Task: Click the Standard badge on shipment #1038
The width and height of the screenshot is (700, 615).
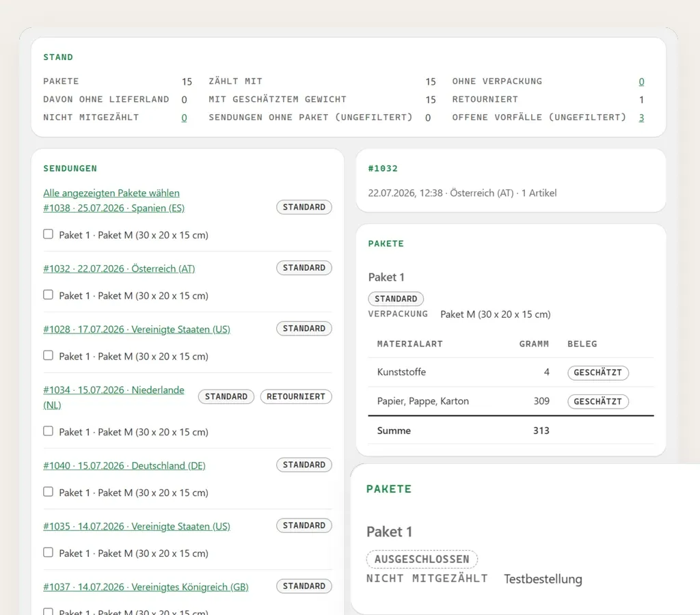Action: pos(304,207)
